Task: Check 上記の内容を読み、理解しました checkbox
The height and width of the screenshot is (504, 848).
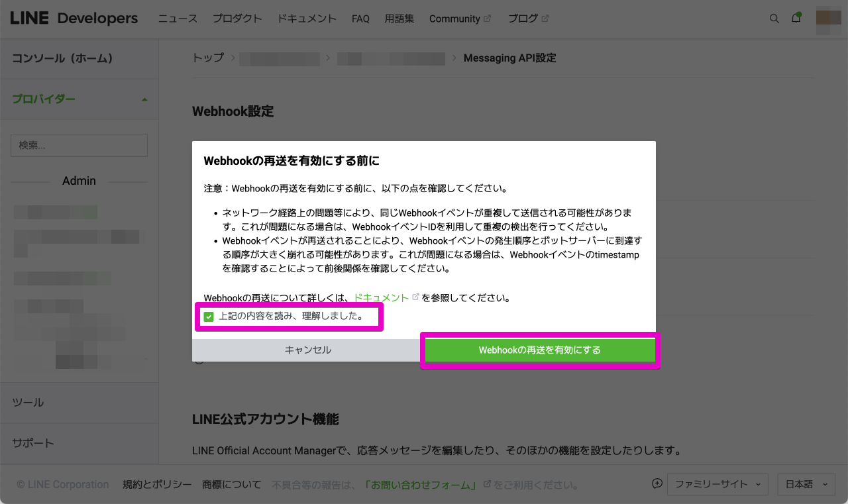Action: 209,317
